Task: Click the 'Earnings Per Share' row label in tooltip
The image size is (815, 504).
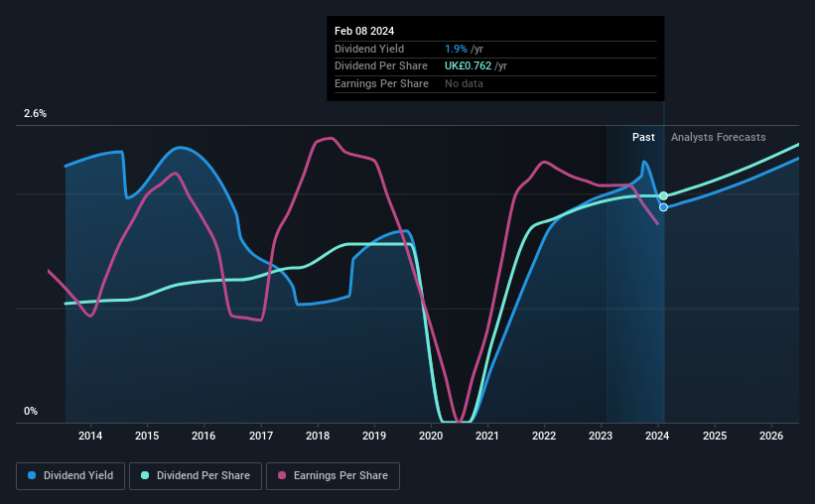Action: tap(381, 83)
